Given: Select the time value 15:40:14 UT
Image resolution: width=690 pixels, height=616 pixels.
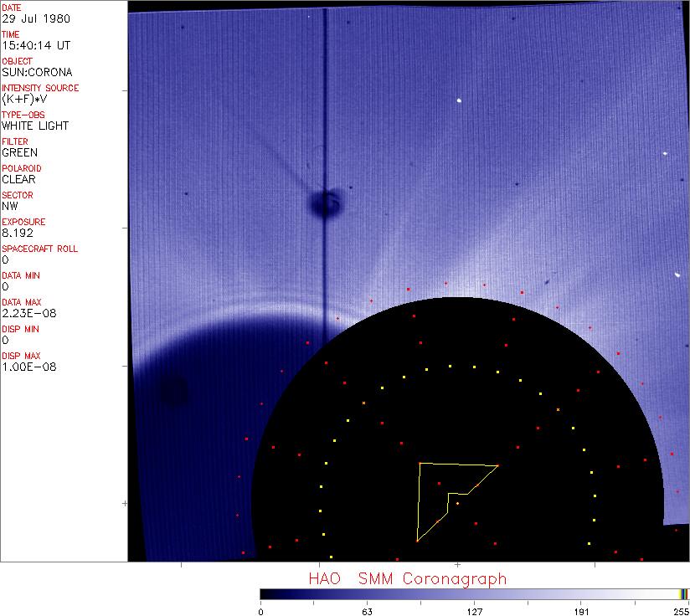Looking at the screenshot, I should (x=35, y=45).
